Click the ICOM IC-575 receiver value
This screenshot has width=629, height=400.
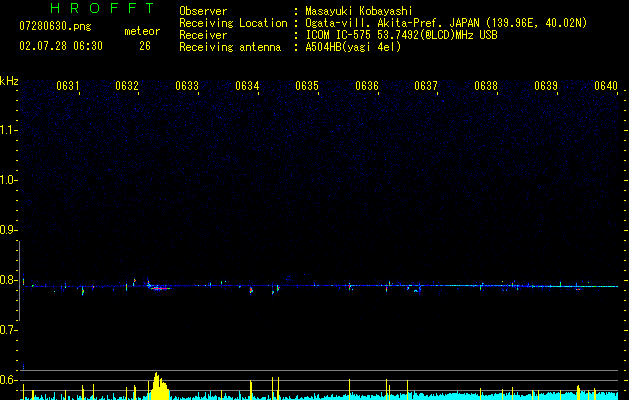tap(401, 35)
